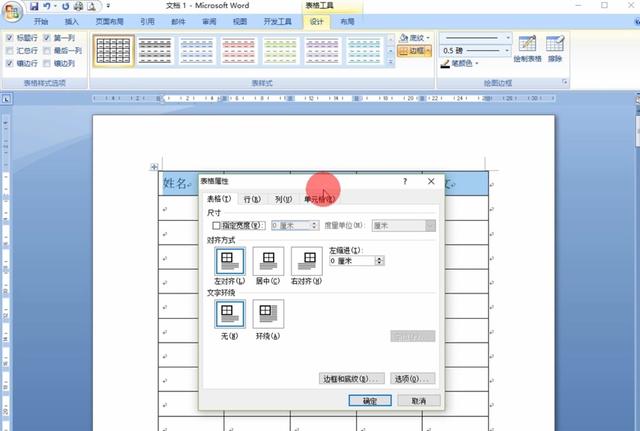The width and height of the screenshot is (640, 431).
Task: Open the 0.5 磅 line weight dropdown
Action: coord(508,51)
